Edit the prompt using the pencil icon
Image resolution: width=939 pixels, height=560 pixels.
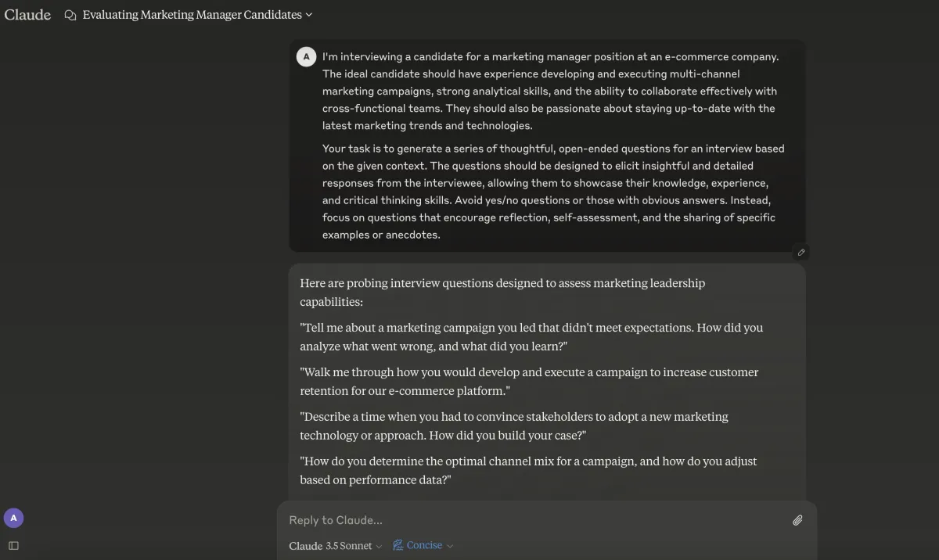(800, 252)
